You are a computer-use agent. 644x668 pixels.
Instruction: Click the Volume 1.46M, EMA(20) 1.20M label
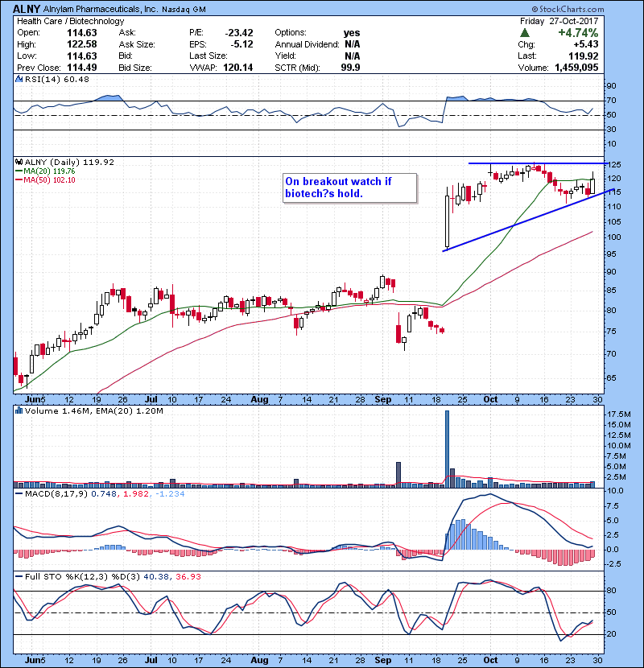coord(93,411)
